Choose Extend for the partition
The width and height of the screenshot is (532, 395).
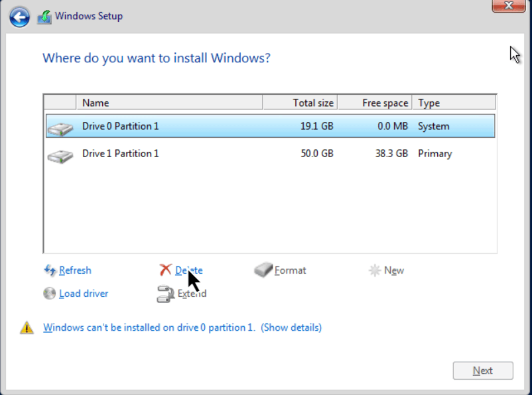point(192,294)
